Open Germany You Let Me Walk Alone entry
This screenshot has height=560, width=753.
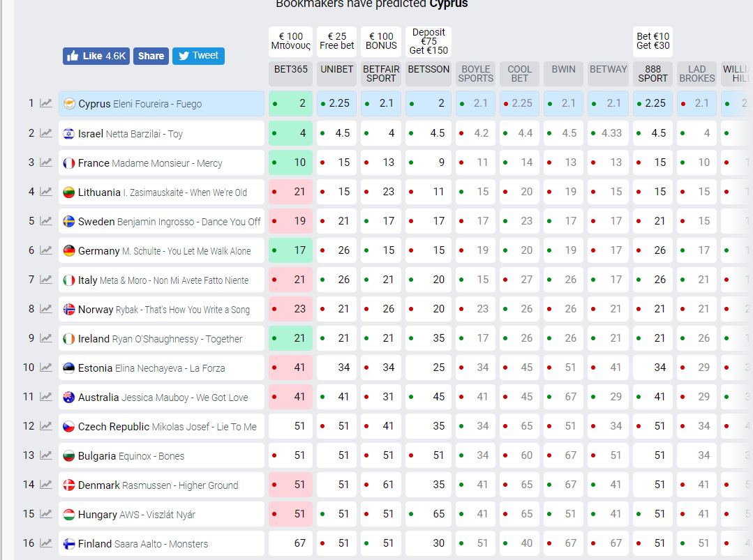coord(161,251)
